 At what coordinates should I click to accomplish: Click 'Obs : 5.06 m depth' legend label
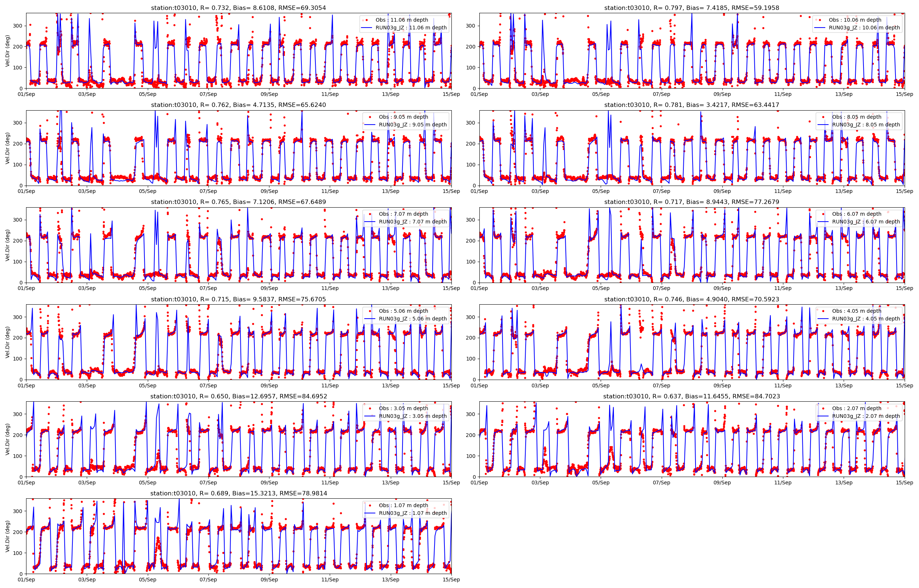(x=403, y=311)
